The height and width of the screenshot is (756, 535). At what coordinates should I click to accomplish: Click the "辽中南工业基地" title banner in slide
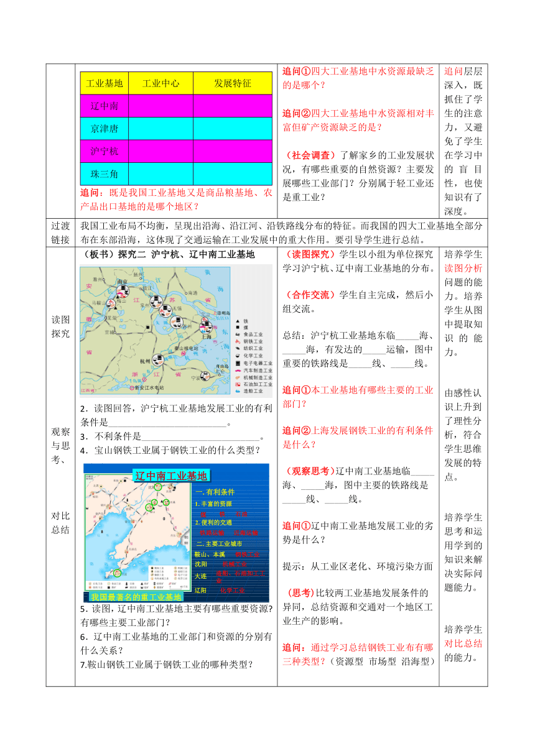point(172,476)
